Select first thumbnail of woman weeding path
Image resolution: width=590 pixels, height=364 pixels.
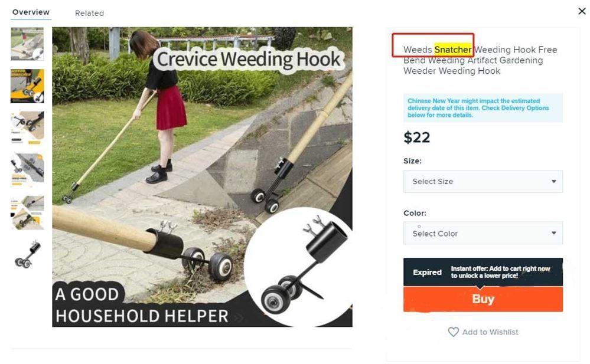pos(27,44)
